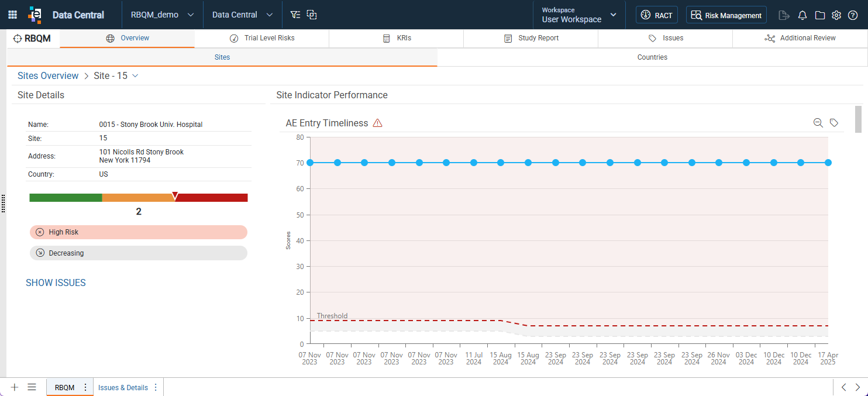Expand the RBQM_demo study dropdown
Viewport: 868px width, 396px height.
coord(162,15)
